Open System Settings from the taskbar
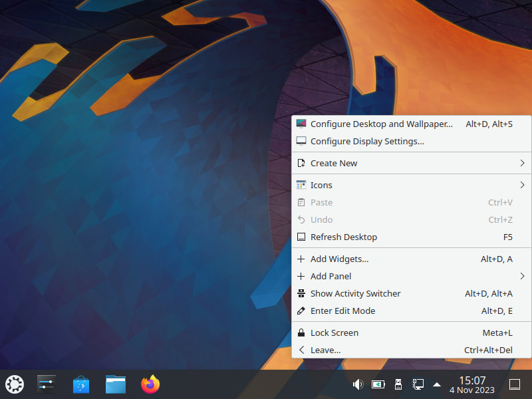Image resolution: width=532 pixels, height=399 pixels. coord(47,384)
